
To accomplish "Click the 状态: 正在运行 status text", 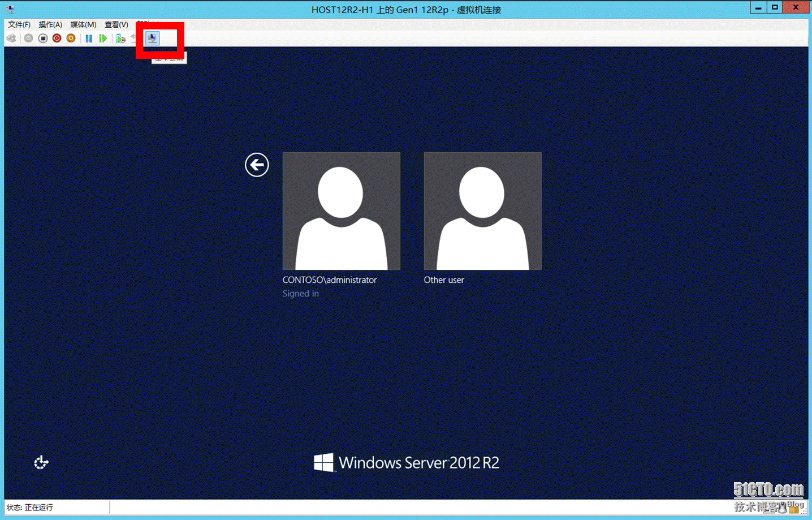I will 30,508.
